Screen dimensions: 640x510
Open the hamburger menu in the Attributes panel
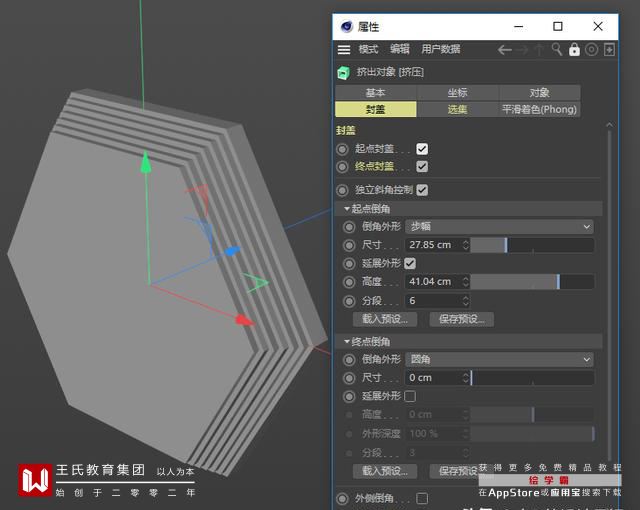click(344, 50)
